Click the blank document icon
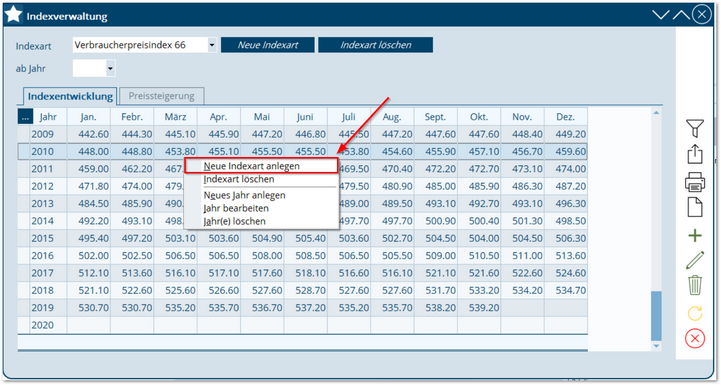Viewport: 721px width, 385px height. pyautogui.click(x=695, y=207)
